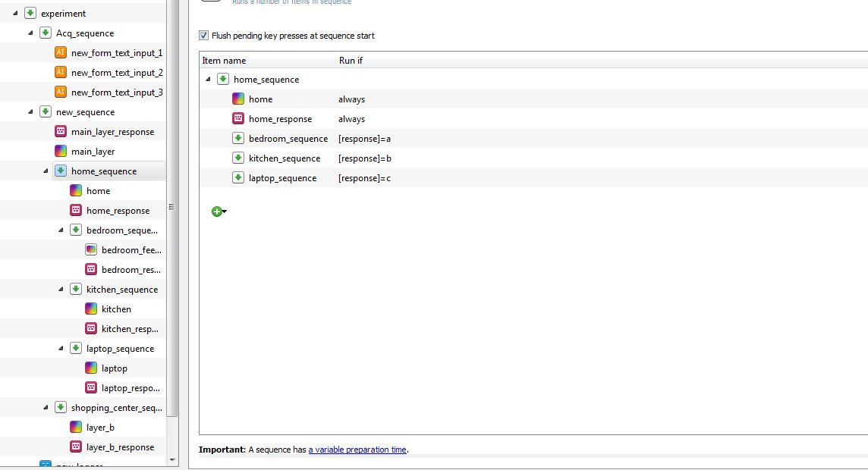Collapse the shopping_center_sequence tree node
This screenshot has width=868, height=470.
46,408
